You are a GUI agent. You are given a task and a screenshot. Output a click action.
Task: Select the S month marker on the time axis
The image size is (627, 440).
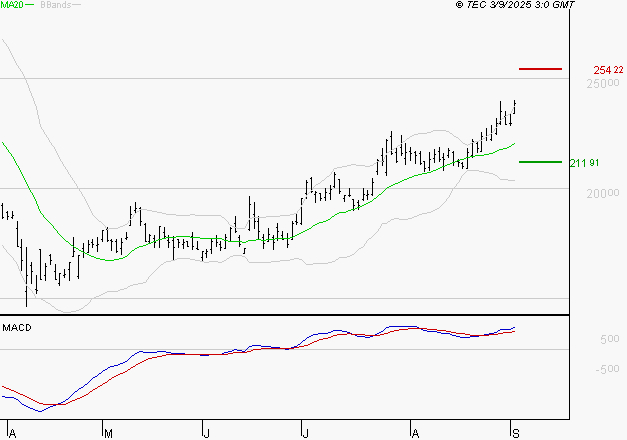pyautogui.click(x=513, y=433)
